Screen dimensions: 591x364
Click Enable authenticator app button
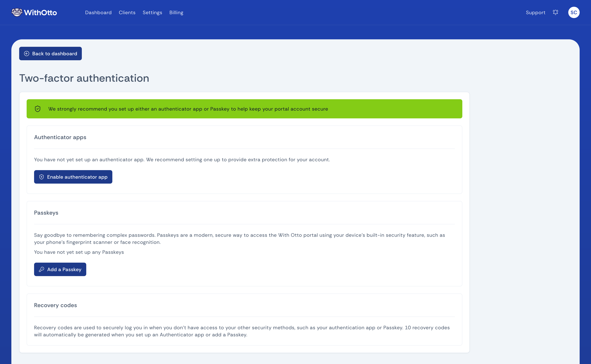pyautogui.click(x=73, y=177)
